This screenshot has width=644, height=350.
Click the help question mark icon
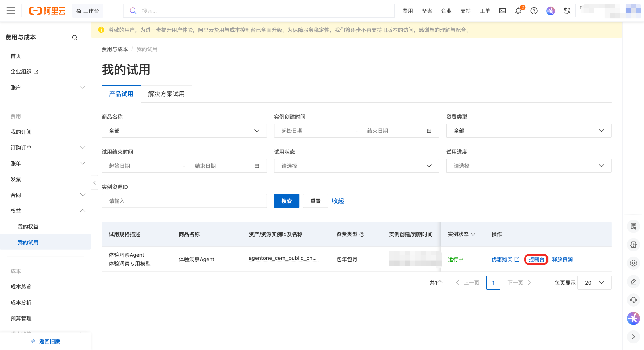pyautogui.click(x=534, y=11)
